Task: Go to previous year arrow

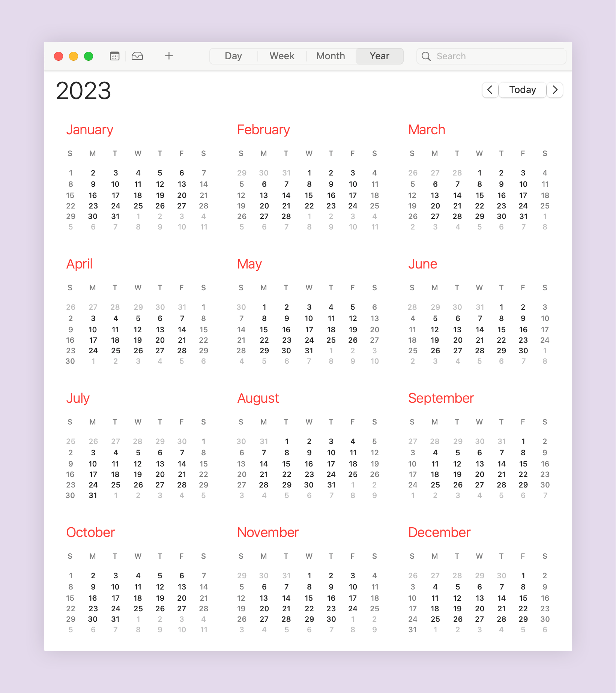Action: point(490,90)
